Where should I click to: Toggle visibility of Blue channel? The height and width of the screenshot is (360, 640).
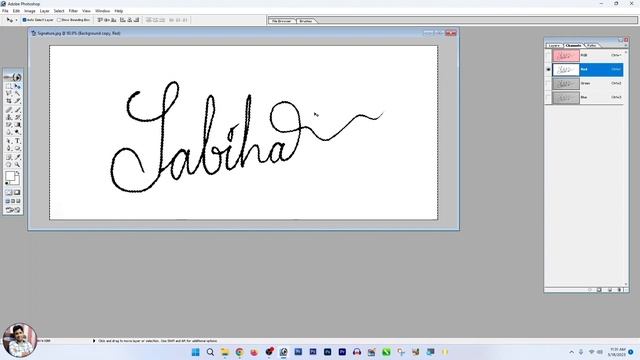tap(548, 97)
